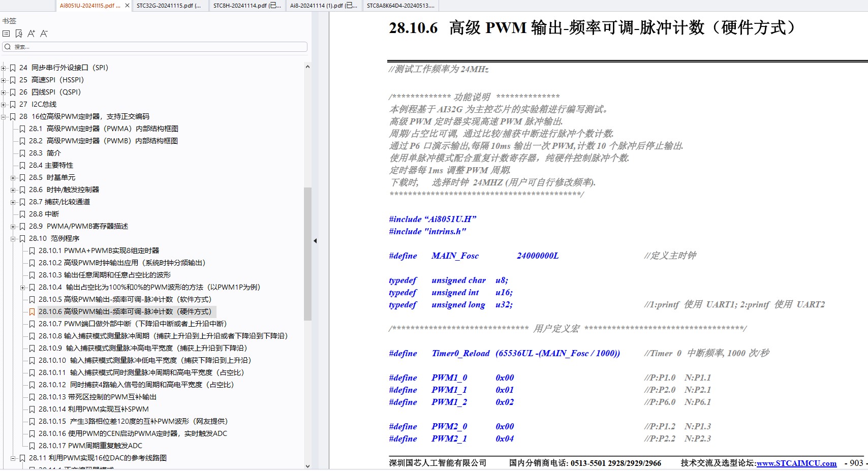Screen dimensions: 868x471
Task: Click bookmark icon beside 28.10.13 entry
Action: coord(32,397)
